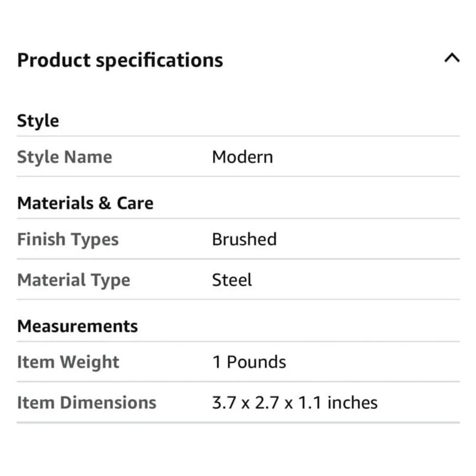
Task: Click the Steel material value
Action: (232, 280)
